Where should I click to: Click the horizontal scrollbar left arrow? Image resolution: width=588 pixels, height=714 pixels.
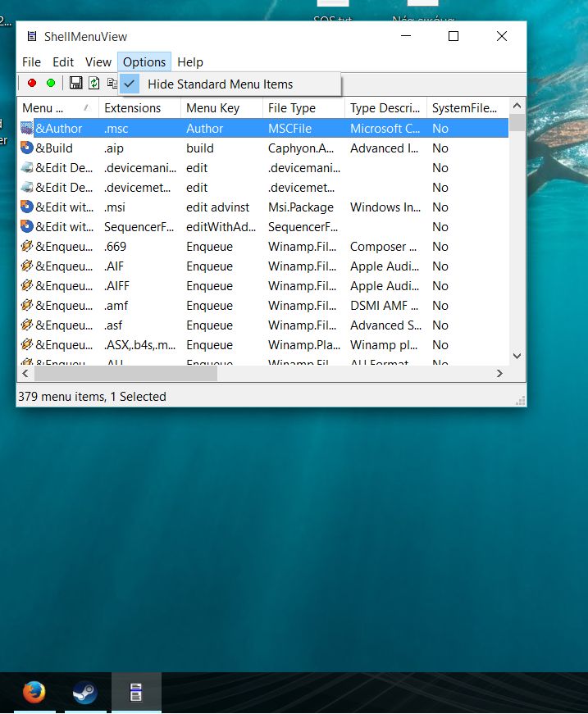point(25,374)
